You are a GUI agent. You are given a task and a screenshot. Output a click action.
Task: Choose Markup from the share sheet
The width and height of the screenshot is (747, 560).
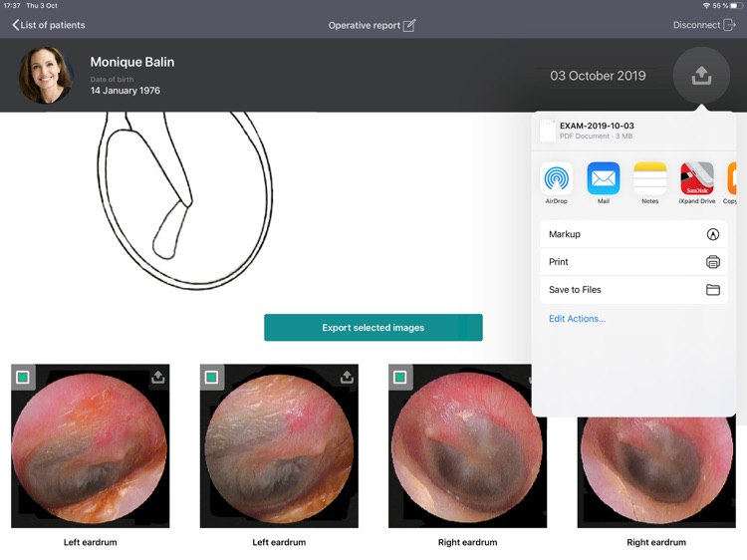pyautogui.click(x=633, y=234)
